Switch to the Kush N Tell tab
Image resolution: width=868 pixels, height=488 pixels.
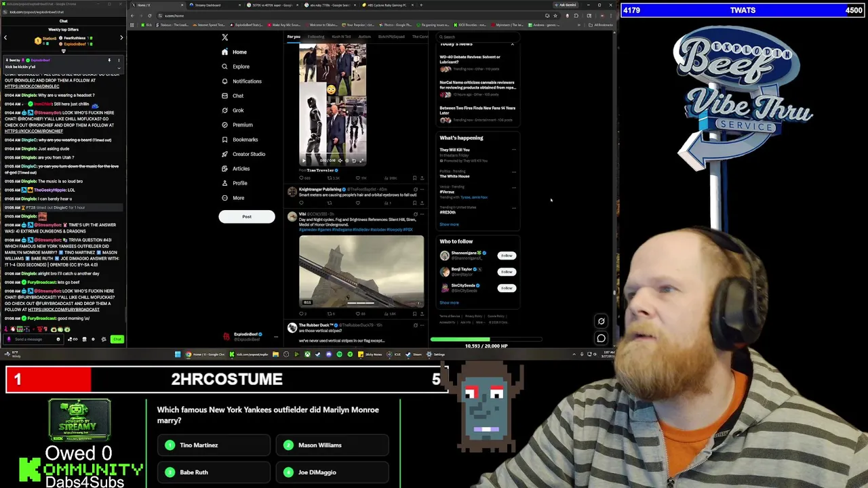[341, 37]
